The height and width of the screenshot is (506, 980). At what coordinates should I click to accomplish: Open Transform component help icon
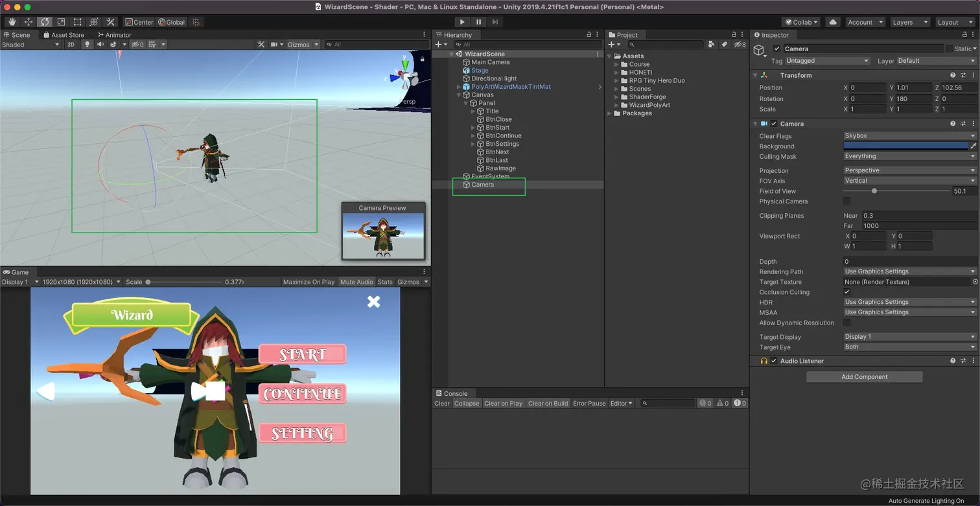point(953,75)
